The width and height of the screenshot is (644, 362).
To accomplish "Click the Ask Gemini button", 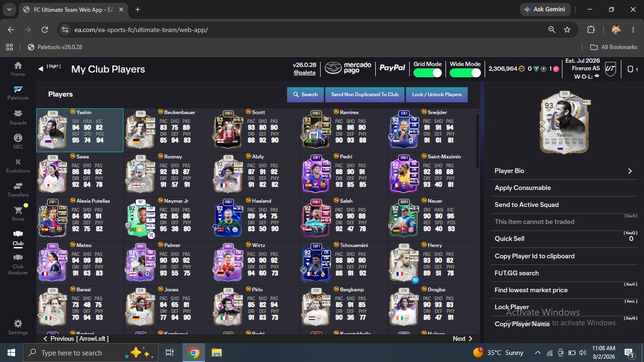I will pyautogui.click(x=545, y=9).
